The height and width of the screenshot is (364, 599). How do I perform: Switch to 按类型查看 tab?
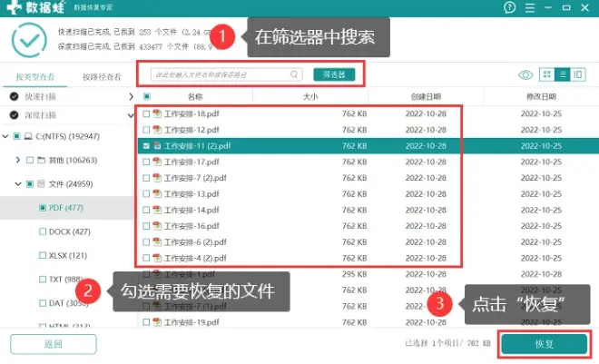pyautogui.click(x=35, y=77)
